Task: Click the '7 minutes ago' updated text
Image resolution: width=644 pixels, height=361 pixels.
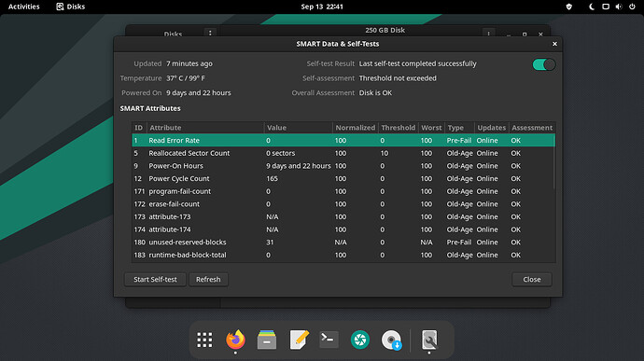Action: point(189,63)
